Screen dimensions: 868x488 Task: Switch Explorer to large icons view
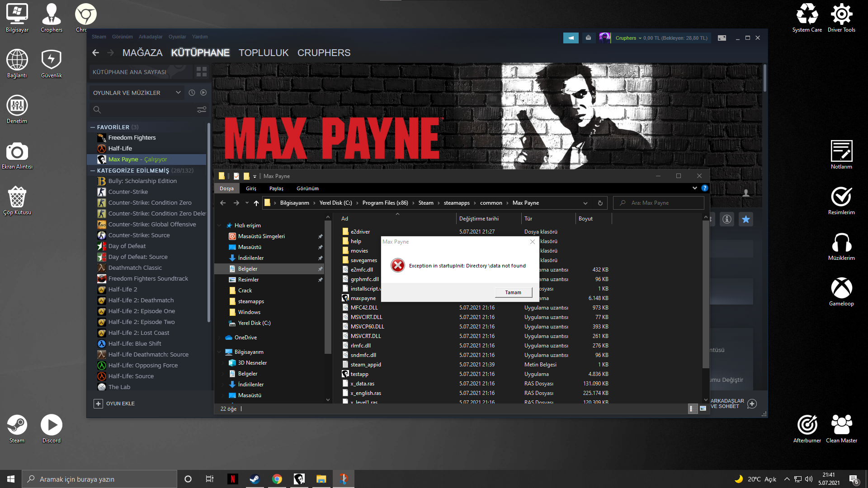703,408
